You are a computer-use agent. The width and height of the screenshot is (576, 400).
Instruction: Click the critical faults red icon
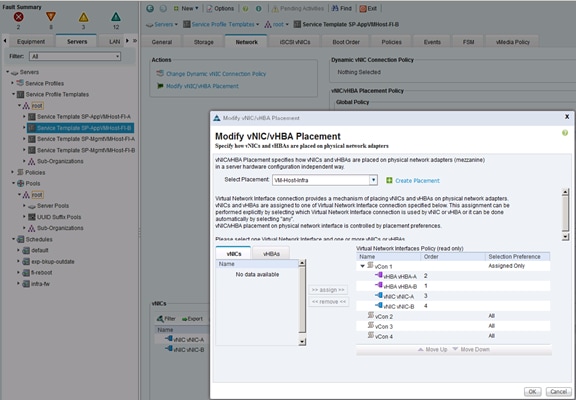click(x=18, y=17)
